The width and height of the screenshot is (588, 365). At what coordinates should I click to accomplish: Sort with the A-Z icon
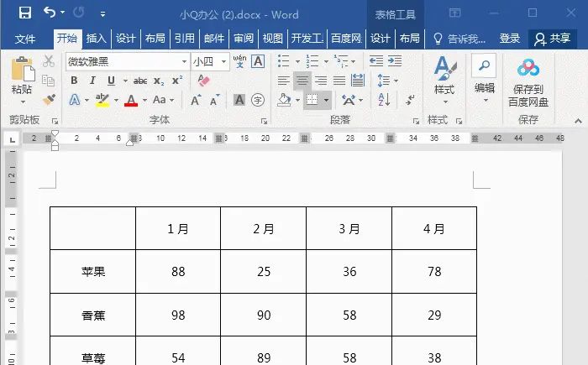click(x=384, y=100)
